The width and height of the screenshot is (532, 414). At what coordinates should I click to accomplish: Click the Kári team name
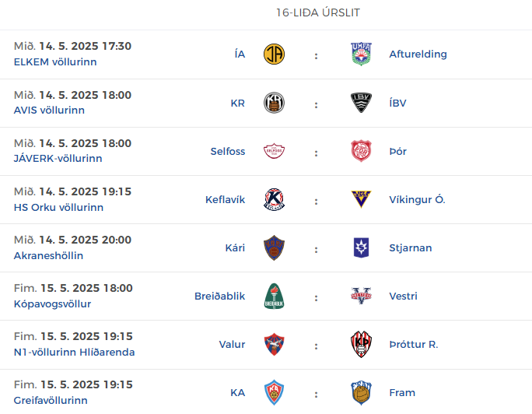tap(235, 247)
